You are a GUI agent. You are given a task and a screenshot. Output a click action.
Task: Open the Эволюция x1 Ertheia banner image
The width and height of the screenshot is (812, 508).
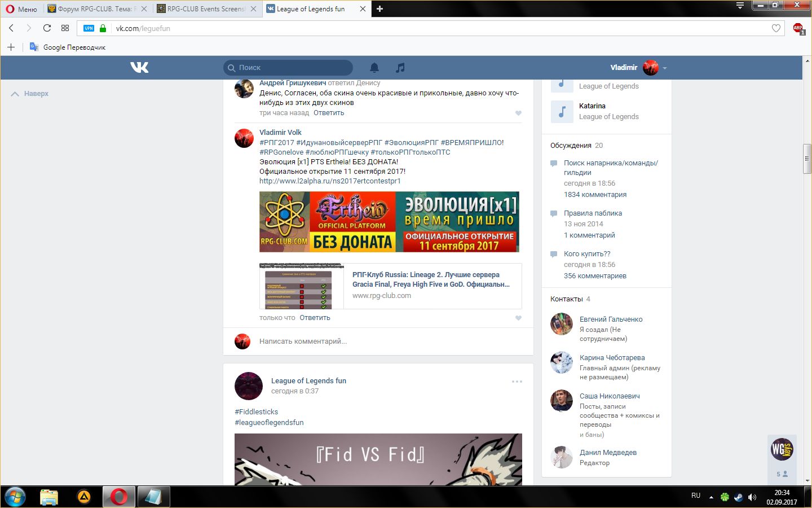click(389, 222)
